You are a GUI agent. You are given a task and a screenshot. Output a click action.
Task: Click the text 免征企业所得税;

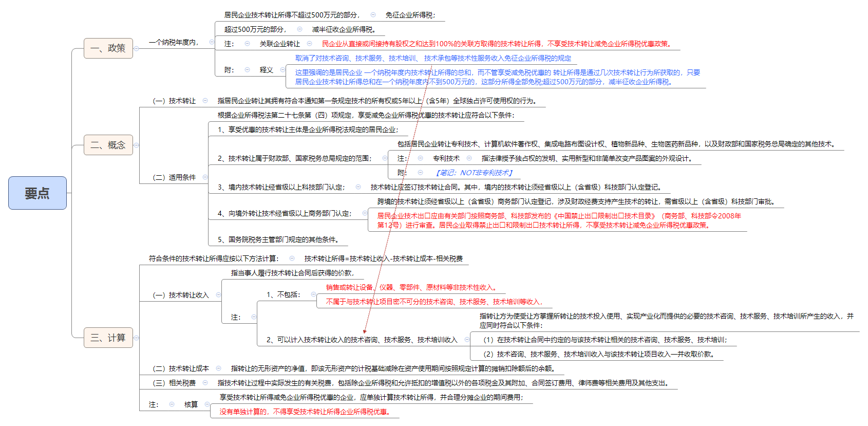[x=410, y=15]
